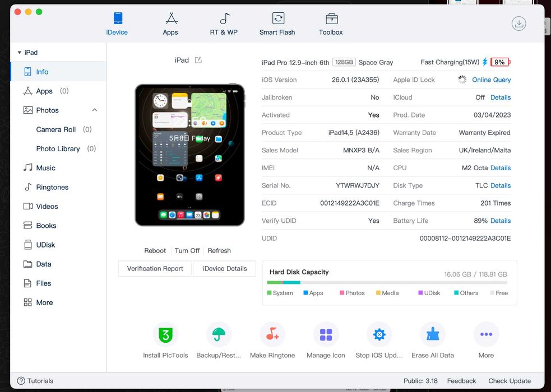551x392 pixels.
Task: Click Turn Off
Action: coord(187,250)
